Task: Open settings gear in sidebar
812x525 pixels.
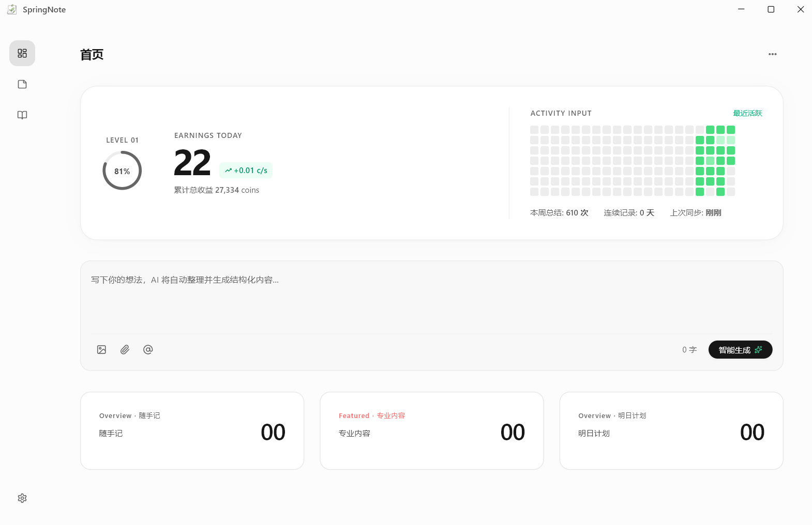Action: tap(22, 498)
